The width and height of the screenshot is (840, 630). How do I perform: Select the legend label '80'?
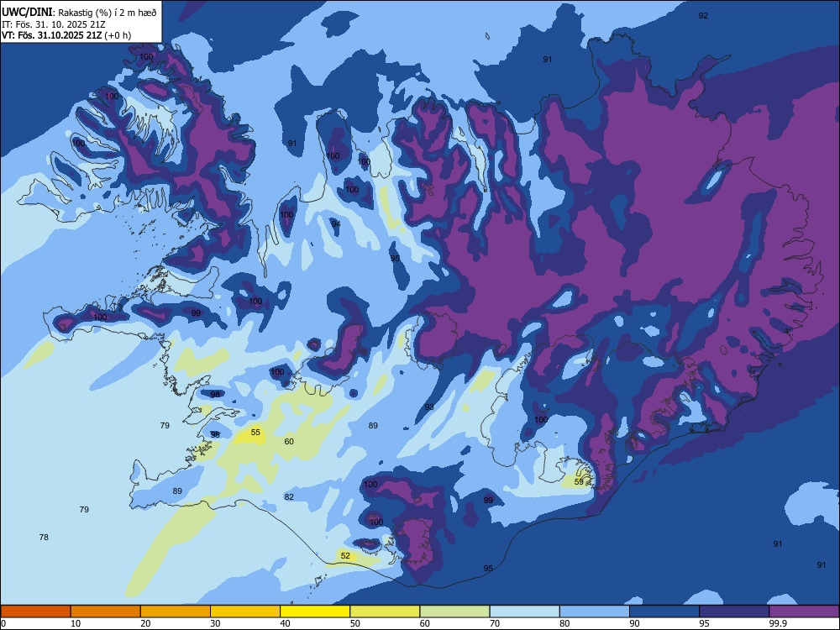(565, 623)
